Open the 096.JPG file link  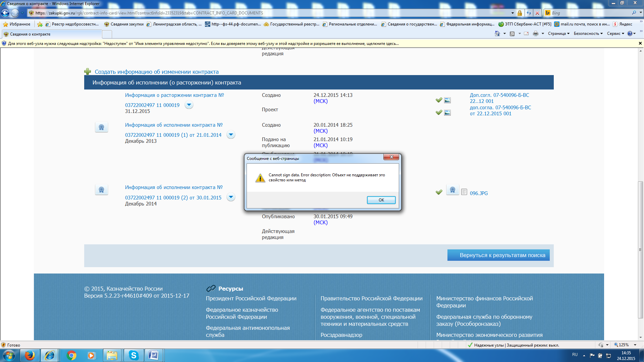pos(479,193)
